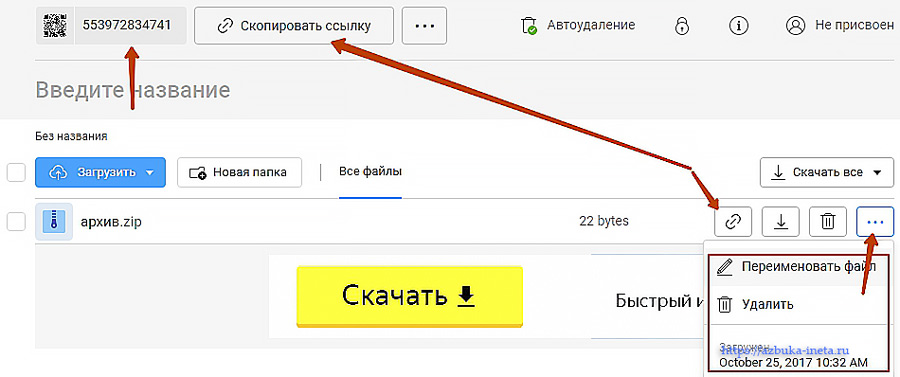Toggle the select-all files checkbox

pyautogui.click(x=16, y=172)
